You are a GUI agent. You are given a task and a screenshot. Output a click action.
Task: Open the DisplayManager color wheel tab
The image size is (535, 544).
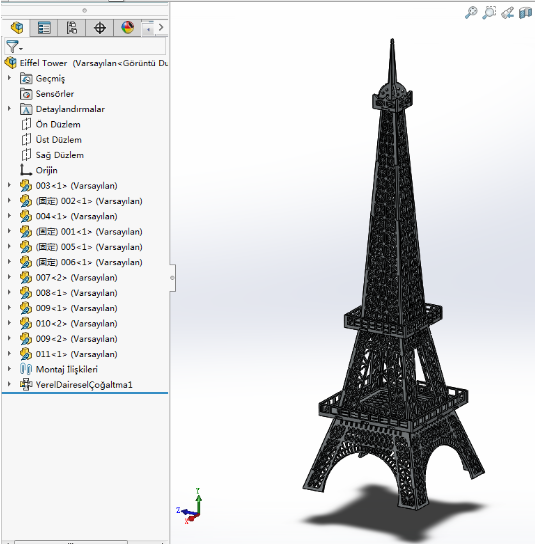coord(128,28)
